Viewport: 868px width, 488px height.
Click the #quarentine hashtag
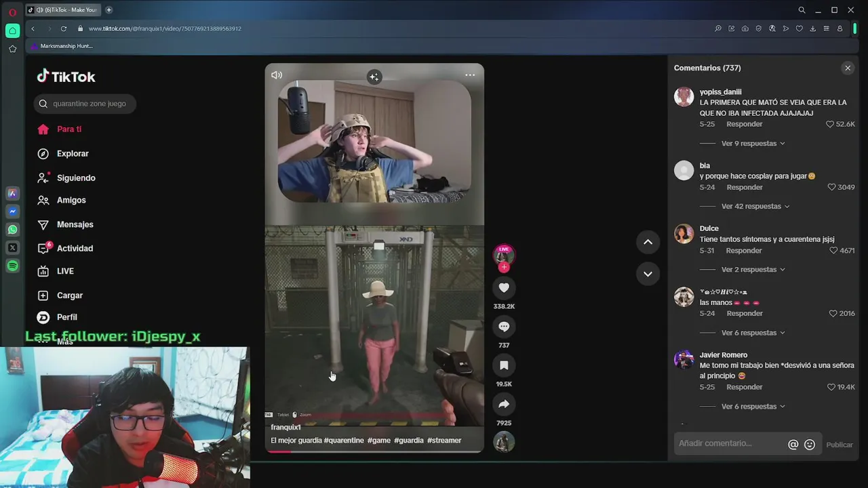click(344, 441)
